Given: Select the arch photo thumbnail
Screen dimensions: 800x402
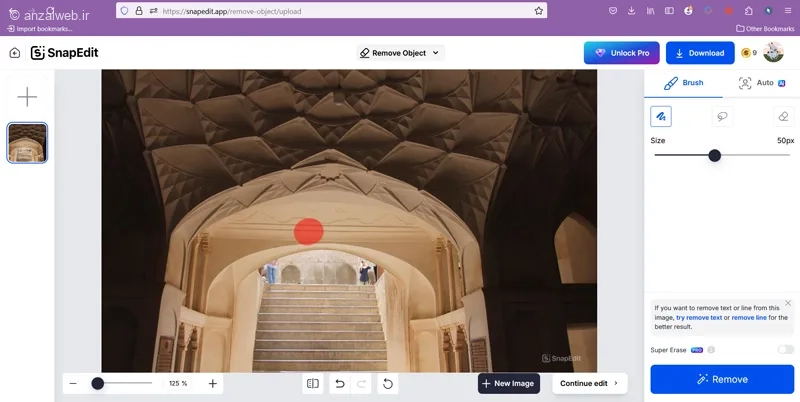Looking at the screenshot, I should 27,142.
